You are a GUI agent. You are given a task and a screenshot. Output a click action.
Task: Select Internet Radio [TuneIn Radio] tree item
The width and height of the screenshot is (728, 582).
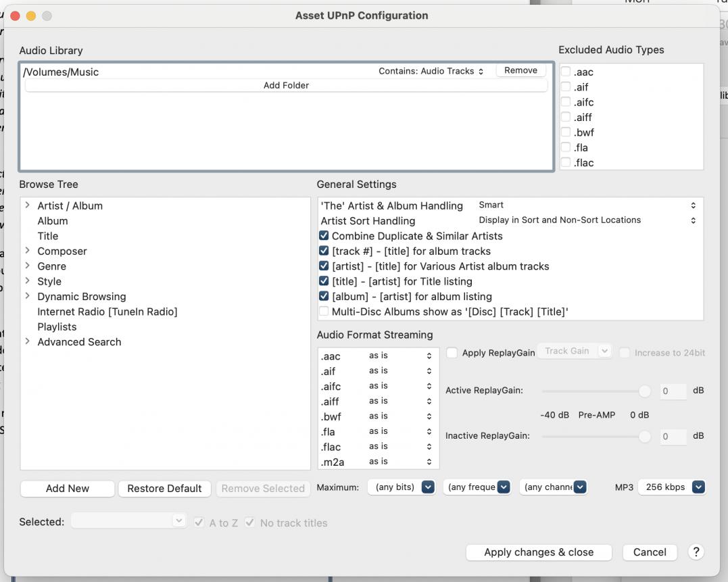pos(107,312)
